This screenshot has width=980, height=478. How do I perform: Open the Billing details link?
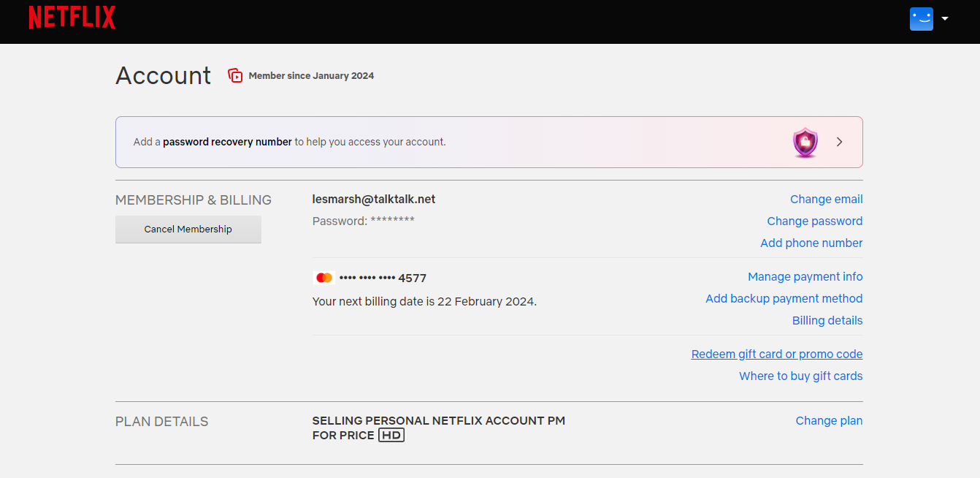pos(827,320)
